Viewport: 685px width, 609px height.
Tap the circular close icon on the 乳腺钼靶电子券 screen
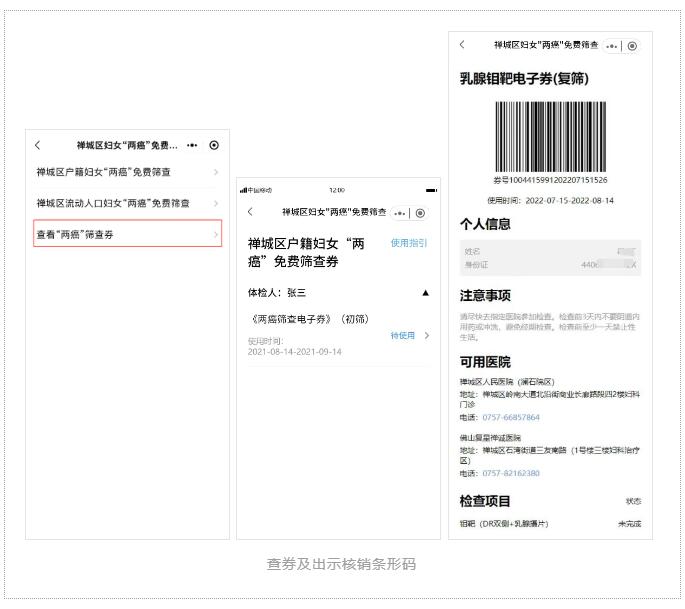632,46
